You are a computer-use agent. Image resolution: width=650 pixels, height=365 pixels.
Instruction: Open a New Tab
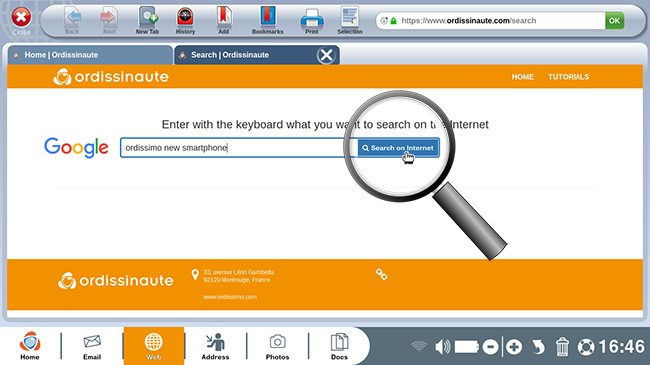(148, 20)
